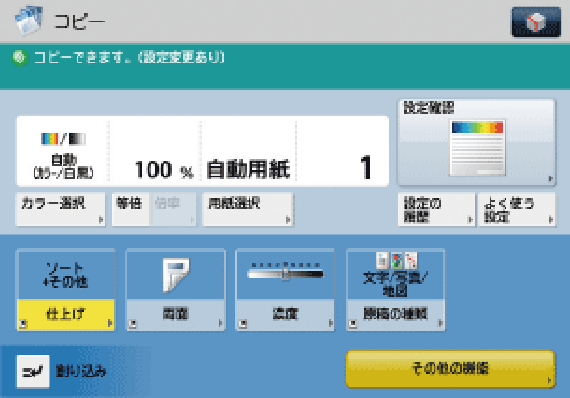Click the copy icon beside コピー title
This screenshot has width=570, height=398.
(29, 21)
